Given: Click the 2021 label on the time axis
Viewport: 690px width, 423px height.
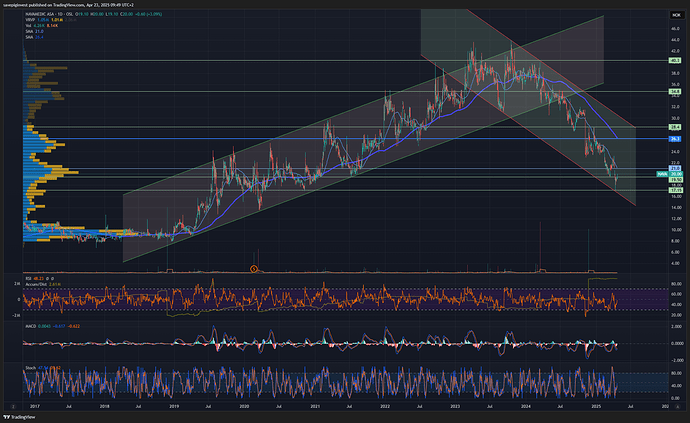Looking at the screenshot, I should click(315, 406).
